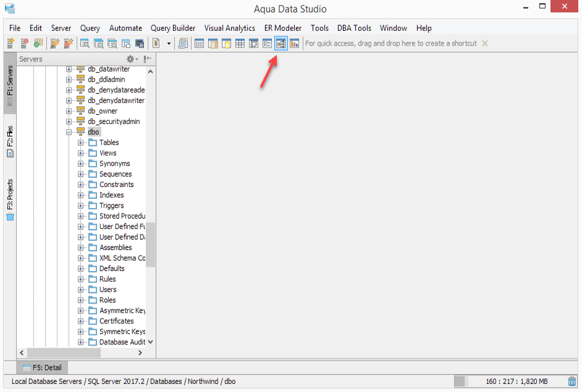This screenshot has width=582, height=392.
Task: Expand the Indexes folder
Action: pyautogui.click(x=80, y=195)
